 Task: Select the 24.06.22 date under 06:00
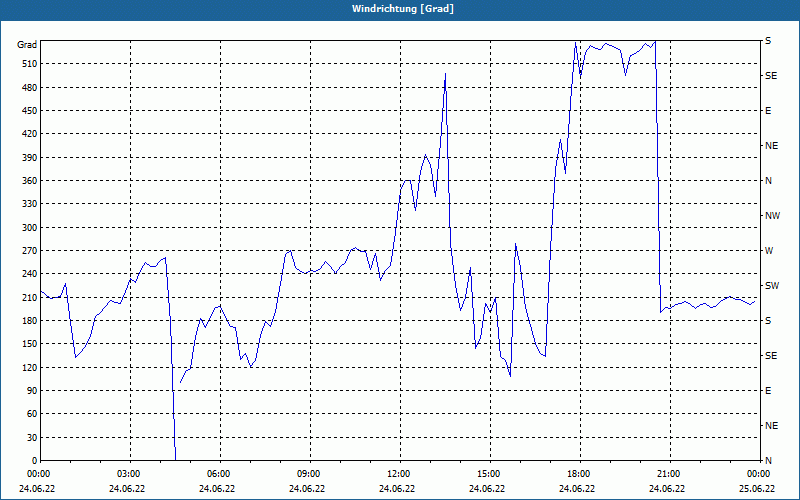tap(217, 488)
